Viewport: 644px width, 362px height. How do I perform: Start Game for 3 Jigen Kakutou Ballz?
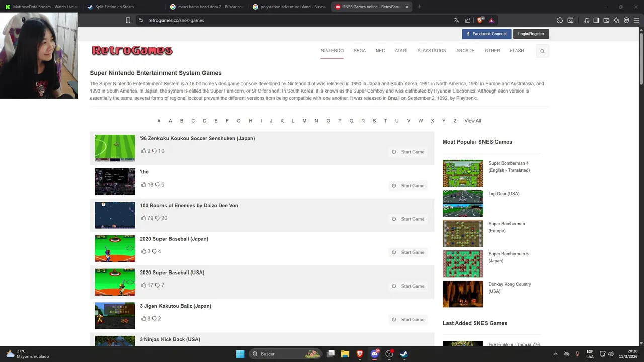tap(408, 319)
